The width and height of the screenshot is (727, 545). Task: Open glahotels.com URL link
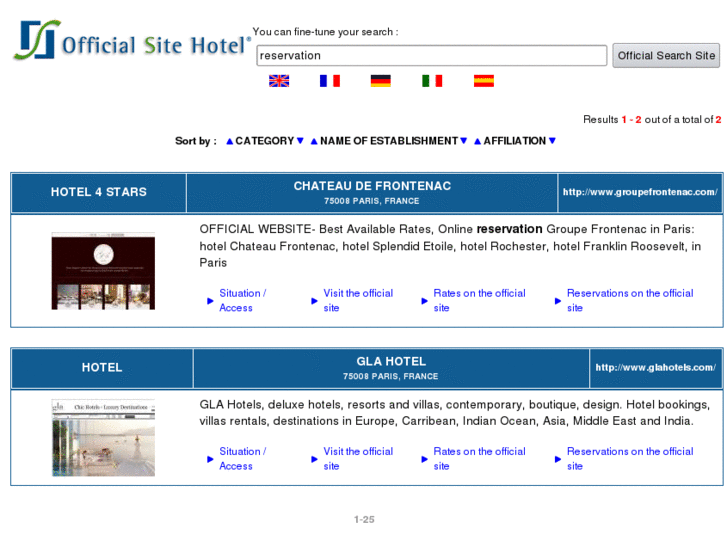tap(656, 367)
